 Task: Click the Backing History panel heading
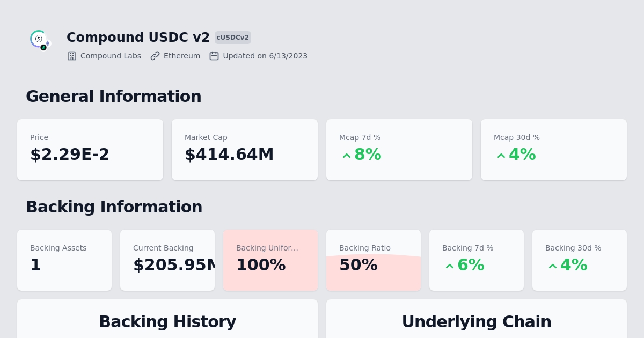pos(167,321)
